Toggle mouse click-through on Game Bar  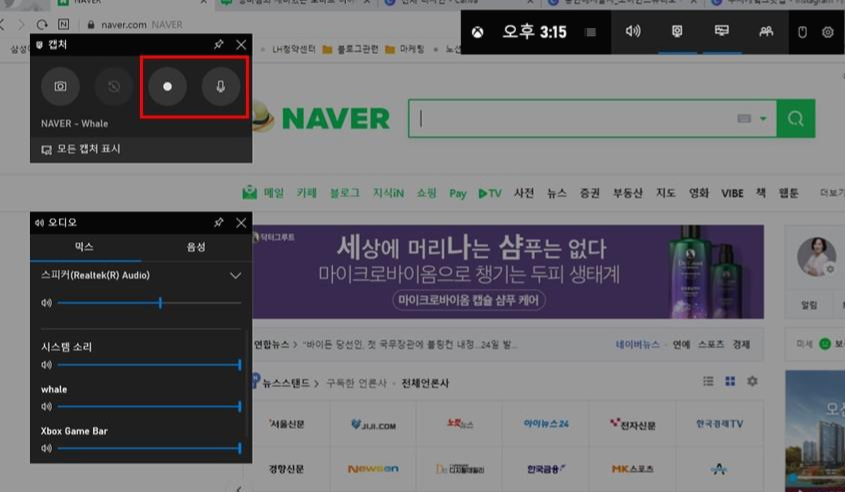802,32
